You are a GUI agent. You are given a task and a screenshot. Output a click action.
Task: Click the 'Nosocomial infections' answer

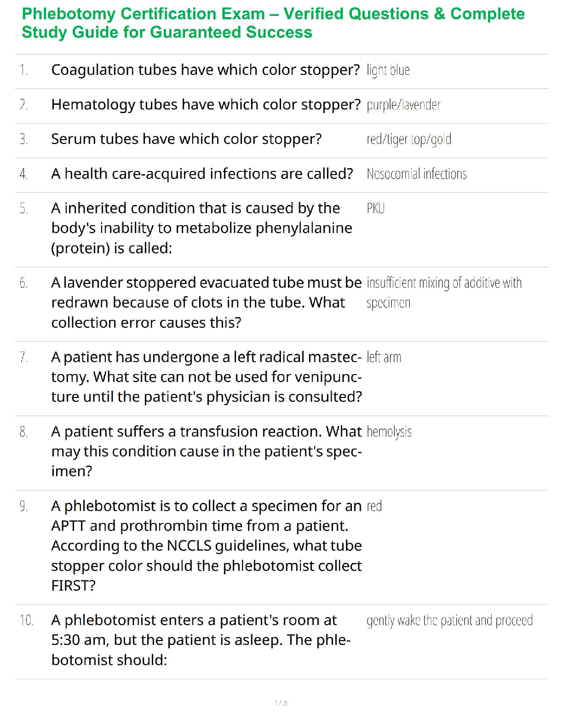416,174
